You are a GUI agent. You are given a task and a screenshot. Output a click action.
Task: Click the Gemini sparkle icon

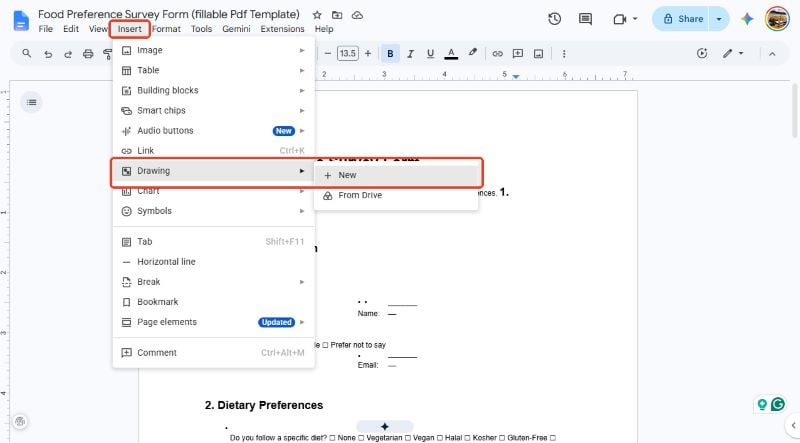pyautogui.click(x=747, y=19)
